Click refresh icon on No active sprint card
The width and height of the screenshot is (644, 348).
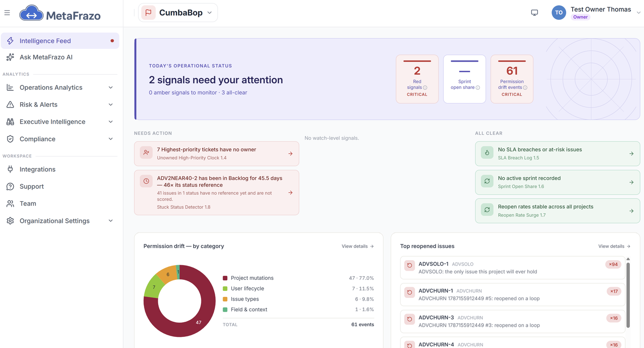(487, 181)
